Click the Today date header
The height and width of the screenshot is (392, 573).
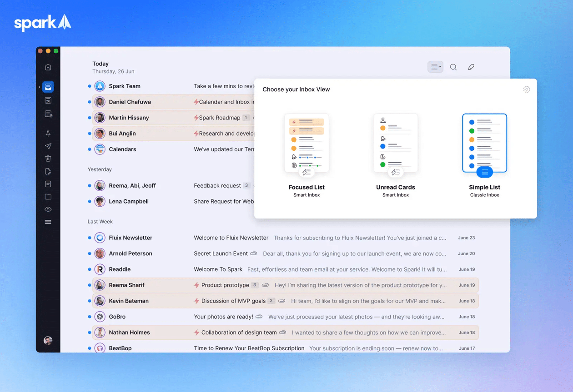click(x=101, y=64)
